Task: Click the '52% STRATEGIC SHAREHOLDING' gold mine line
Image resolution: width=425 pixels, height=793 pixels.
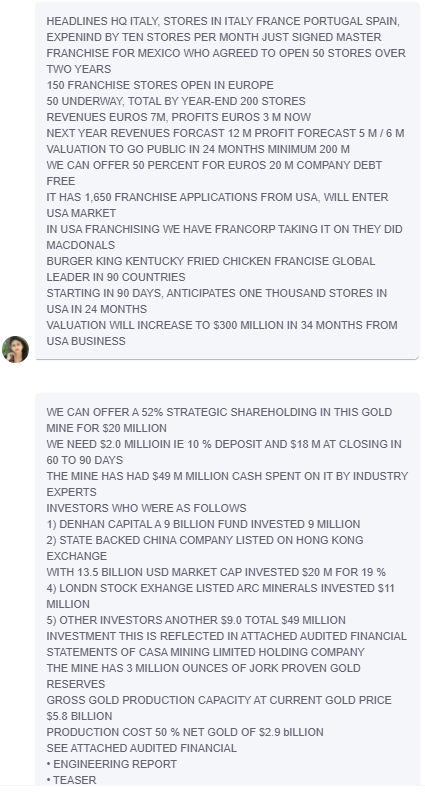Action: 219,420
